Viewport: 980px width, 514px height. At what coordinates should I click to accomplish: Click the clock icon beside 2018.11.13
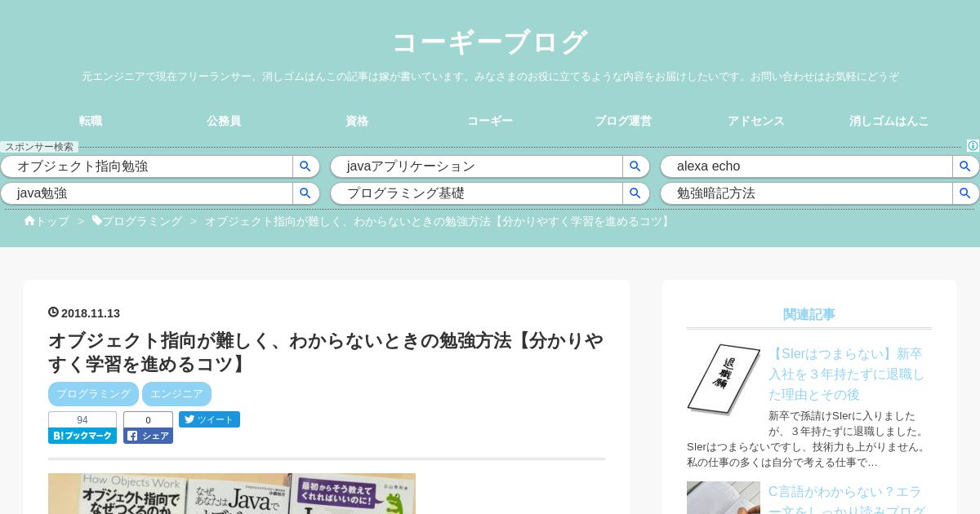[x=54, y=312]
